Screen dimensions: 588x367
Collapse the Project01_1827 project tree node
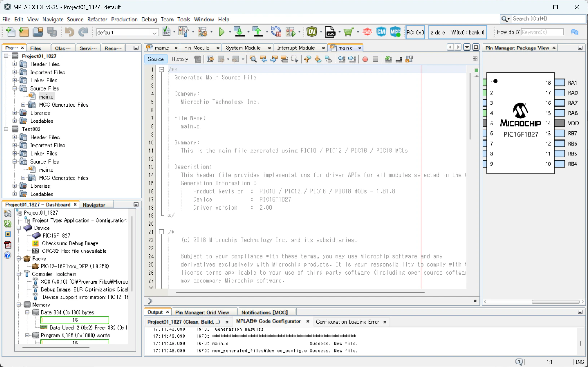[x=6, y=56]
